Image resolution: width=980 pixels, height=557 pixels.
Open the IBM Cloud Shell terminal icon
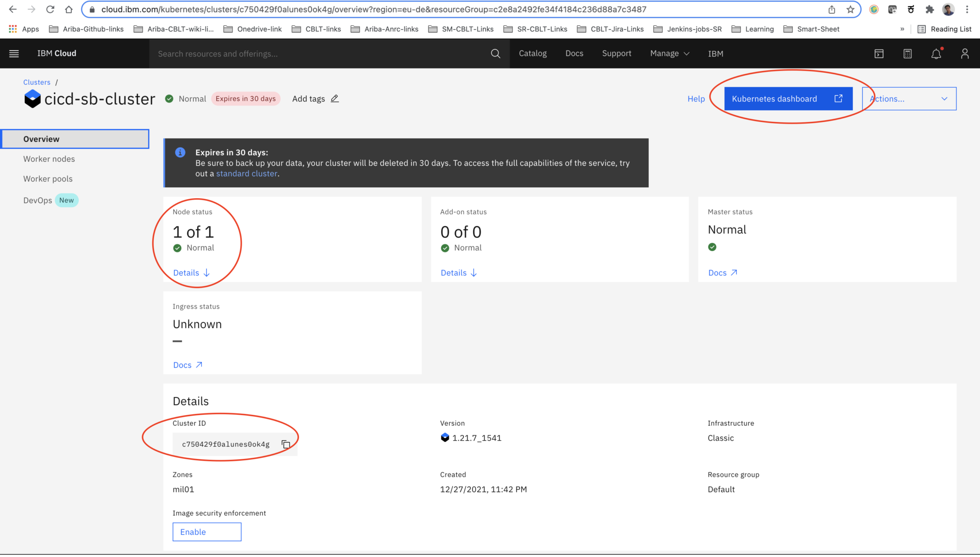point(879,53)
